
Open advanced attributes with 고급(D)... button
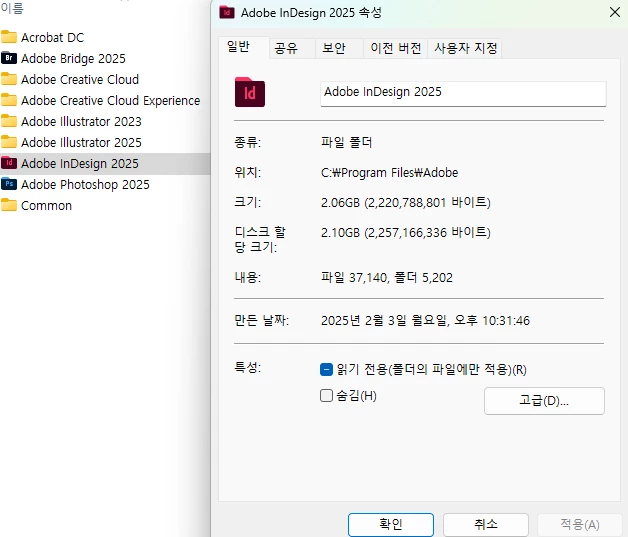tap(544, 400)
